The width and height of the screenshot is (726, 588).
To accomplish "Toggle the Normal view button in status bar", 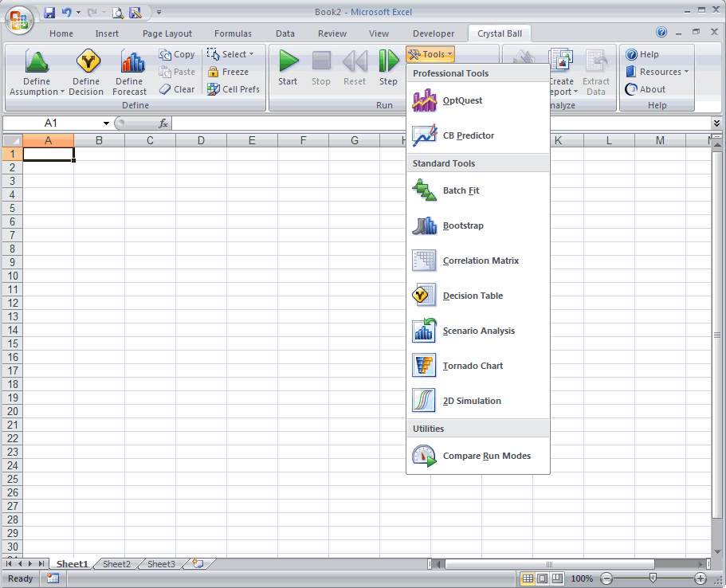I will 528,578.
